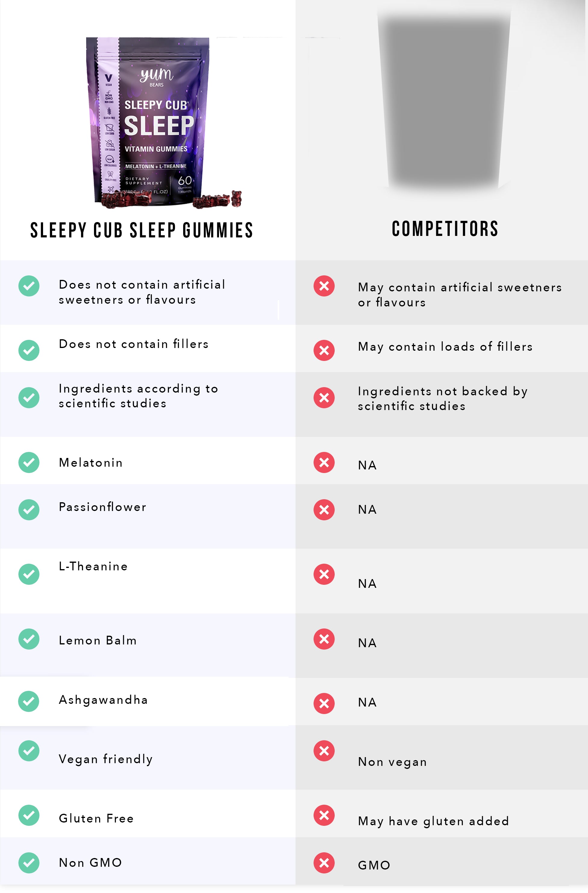Screen dimensions: 588x893
Task: Click the green checkmark beside Lemon Balm
Action: coord(29,639)
